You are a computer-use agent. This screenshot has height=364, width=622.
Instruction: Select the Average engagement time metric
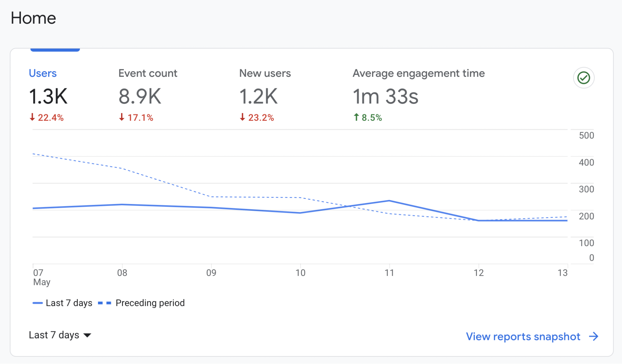coord(418,73)
